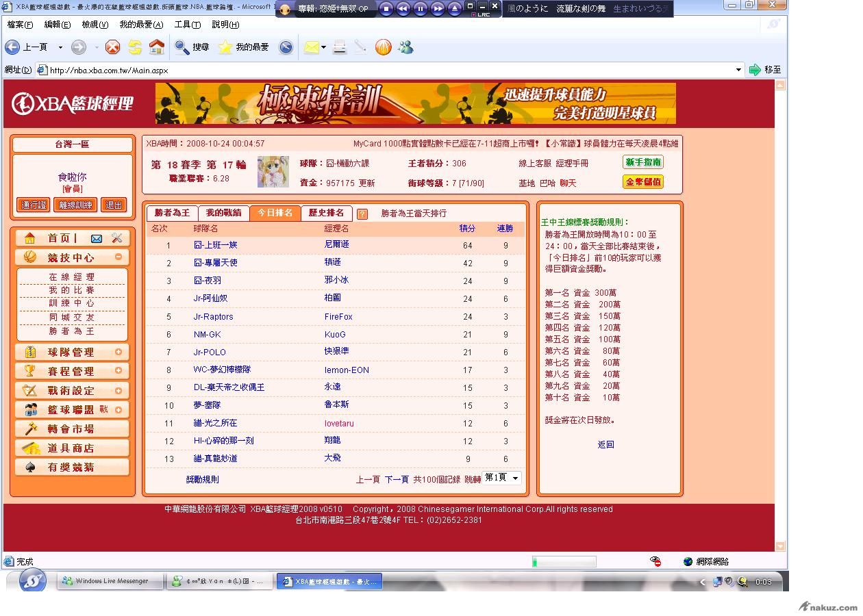Viewport: 863px width, 616px height.
Task: Collapse the 競技中心 menu section
Action: coord(118,257)
